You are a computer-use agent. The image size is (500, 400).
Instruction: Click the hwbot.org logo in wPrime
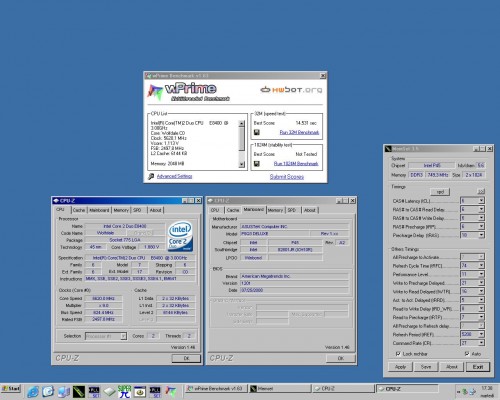tap(291, 90)
